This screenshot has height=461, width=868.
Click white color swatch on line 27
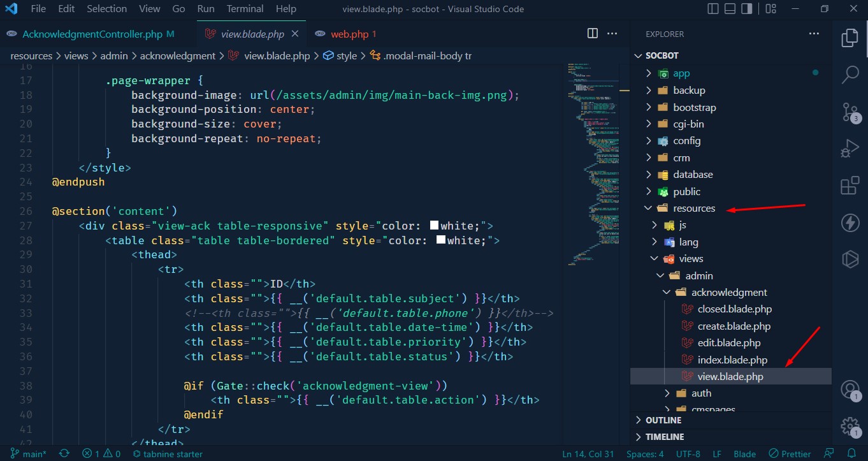click(435, 226)
